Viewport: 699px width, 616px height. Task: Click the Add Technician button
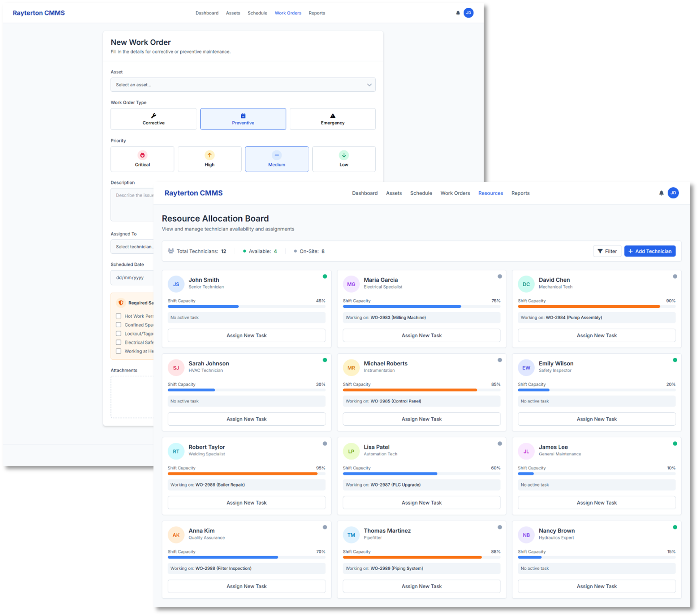coord(649,251)
